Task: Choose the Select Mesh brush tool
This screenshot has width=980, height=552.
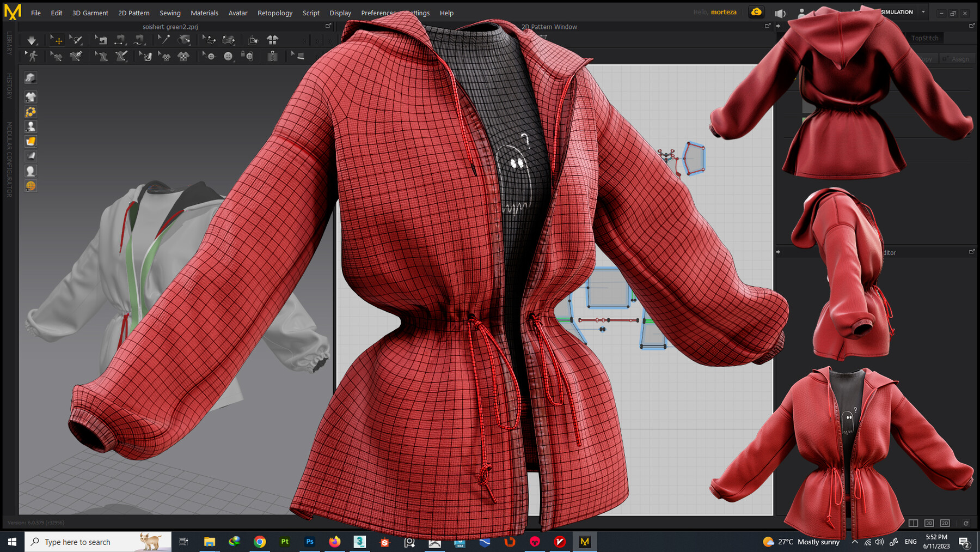Action: tap(76, 40)
